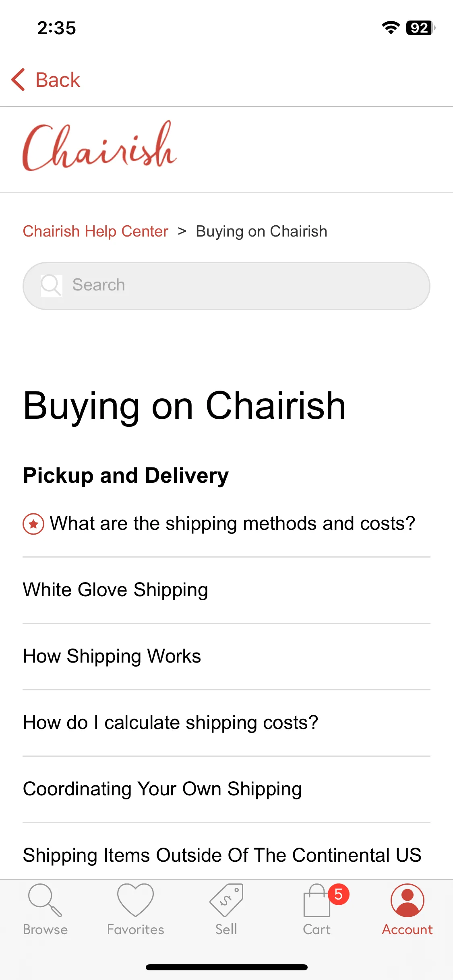Open What are the shipping methods and costs?
Screen dimensions: 453x980
(x=232, y=523)
